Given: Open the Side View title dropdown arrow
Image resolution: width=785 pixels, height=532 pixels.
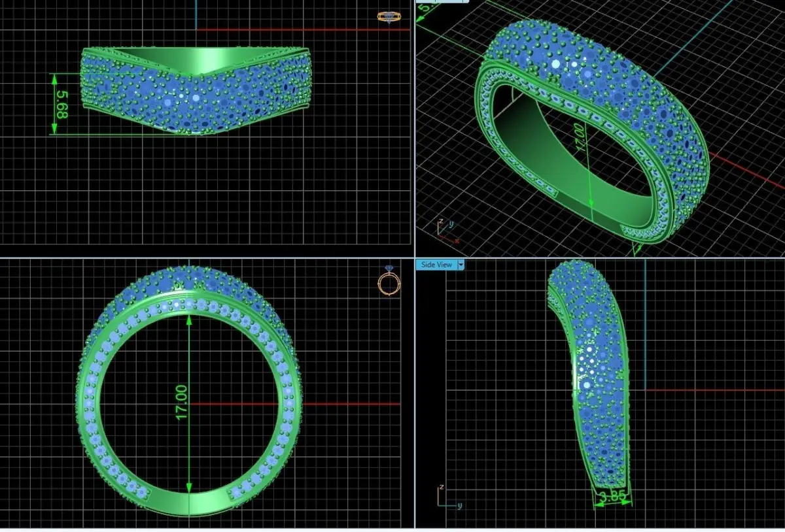Looking at the screenshot, I should [x=461, y=265].
